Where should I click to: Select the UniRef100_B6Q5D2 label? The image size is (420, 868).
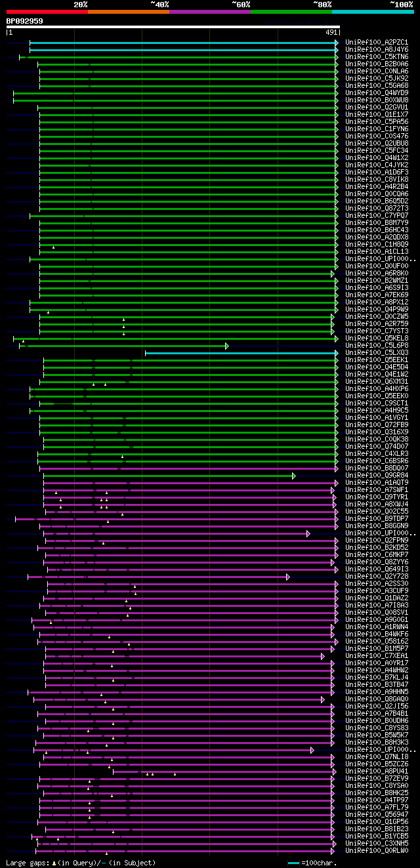click(377, 201)
